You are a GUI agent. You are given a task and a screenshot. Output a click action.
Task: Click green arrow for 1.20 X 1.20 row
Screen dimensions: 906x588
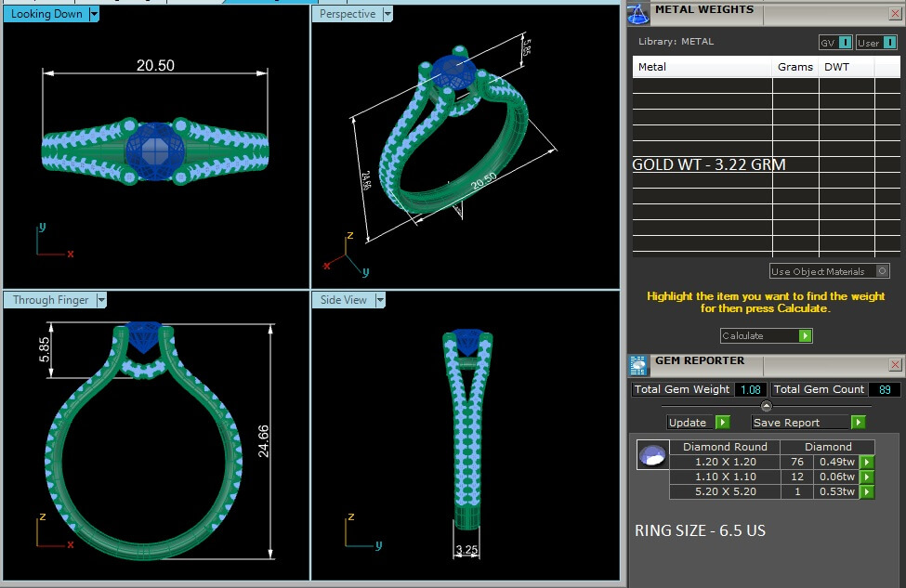866,463
